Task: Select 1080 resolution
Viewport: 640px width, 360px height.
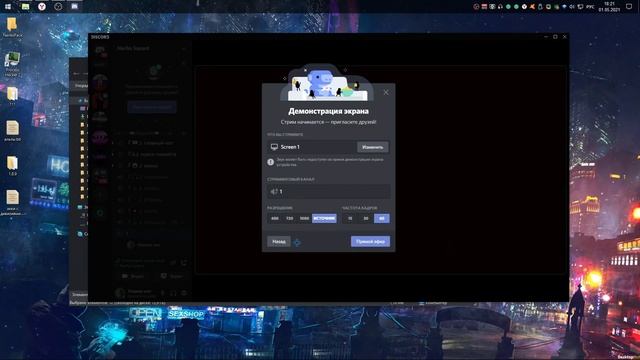Action: pos(304,218)
